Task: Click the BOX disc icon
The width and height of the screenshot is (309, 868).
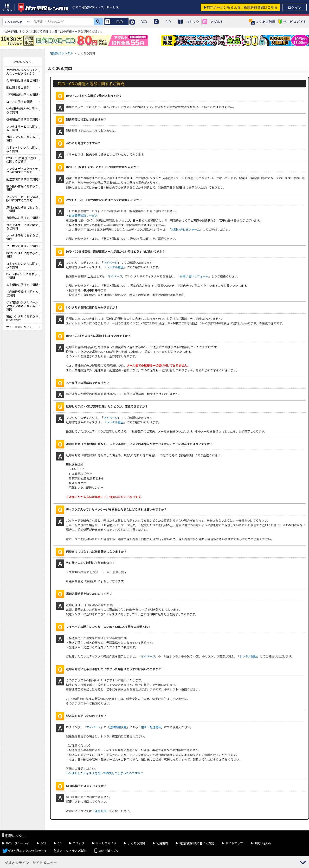Action: pos(132,22)
